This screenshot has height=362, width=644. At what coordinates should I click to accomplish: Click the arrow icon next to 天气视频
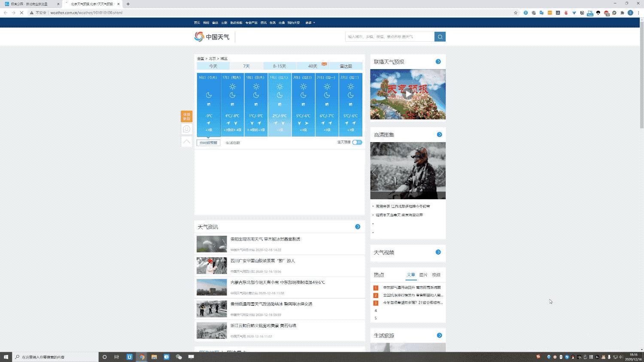(438, 252)
